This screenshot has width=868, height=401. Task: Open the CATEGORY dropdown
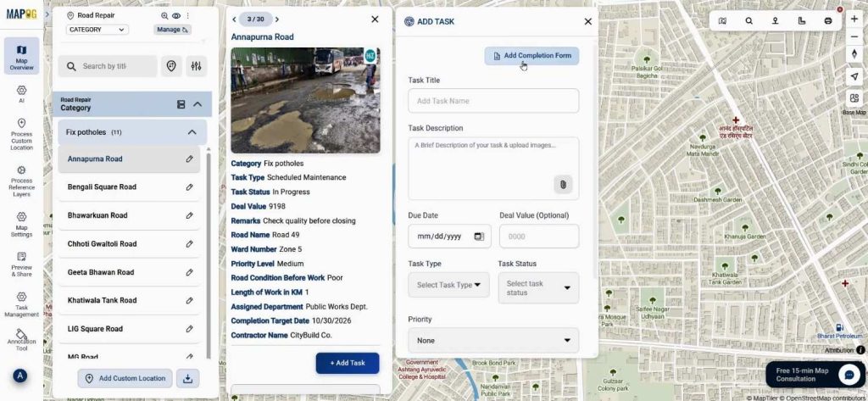(x=97, y=30)
